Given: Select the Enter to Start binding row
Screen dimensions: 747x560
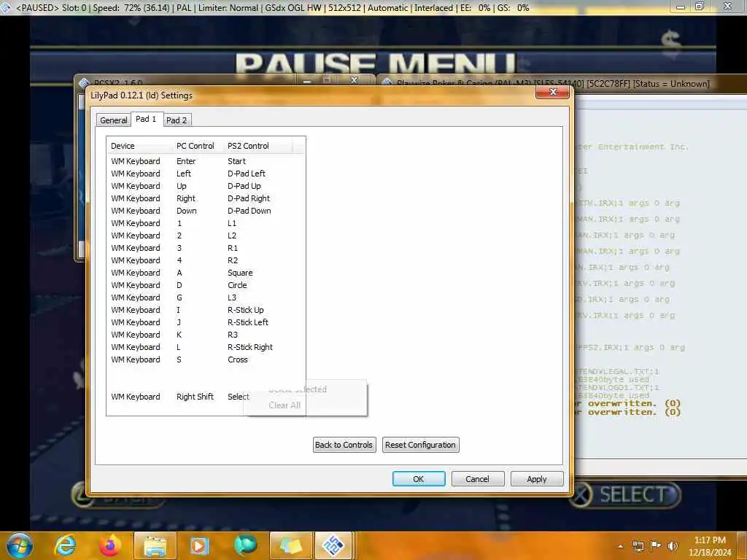Looking at the screenshot, I should [205, 161].
